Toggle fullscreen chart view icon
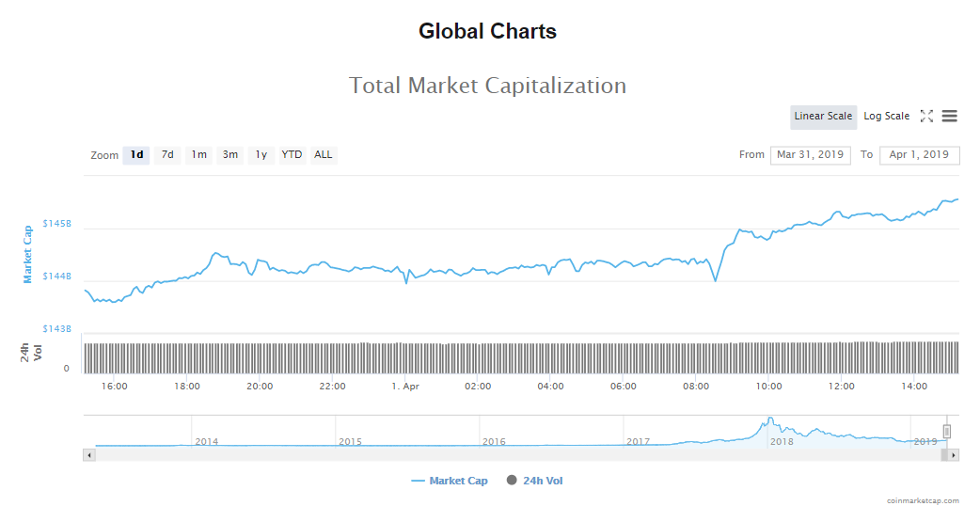The width and height of the screenshot is (980, 522). pyautogui.click(x=926, y=117)
